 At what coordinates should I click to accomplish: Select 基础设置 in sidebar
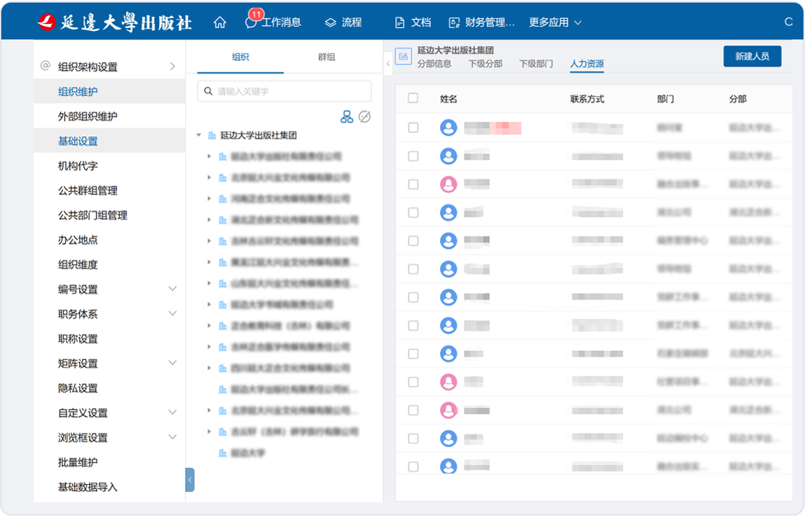109,141
